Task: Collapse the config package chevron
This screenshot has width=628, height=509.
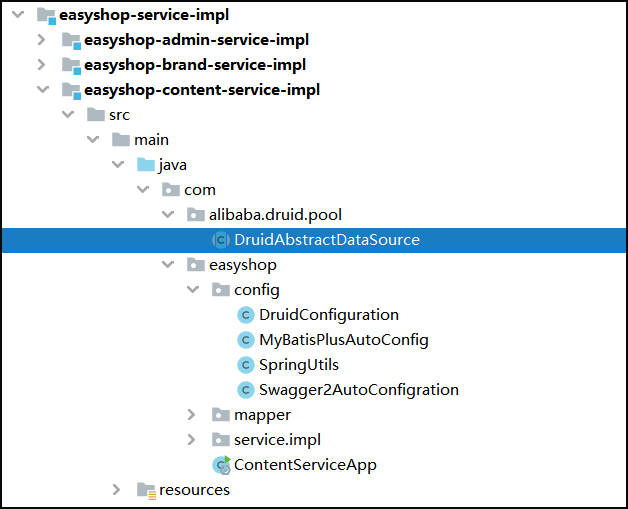Action: [x=193, y=290]
